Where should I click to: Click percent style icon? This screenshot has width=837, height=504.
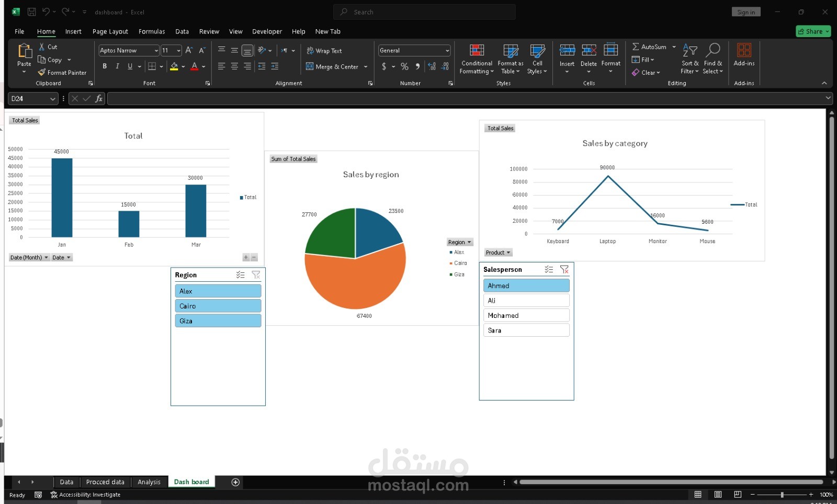point(404,66)
